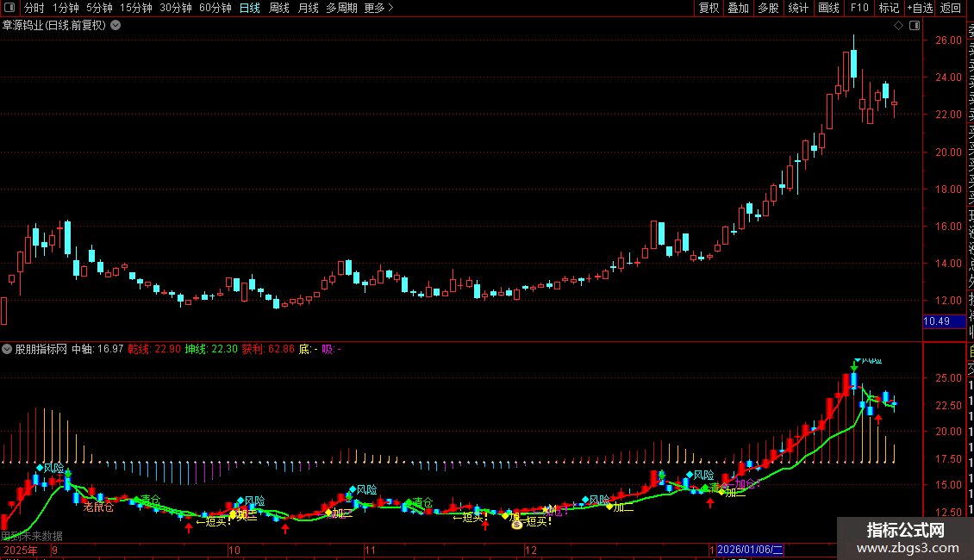Click 25.00 on indicator axis
Image resolution: width=974 pixels, height=560 pixels.
click(948, 378)
